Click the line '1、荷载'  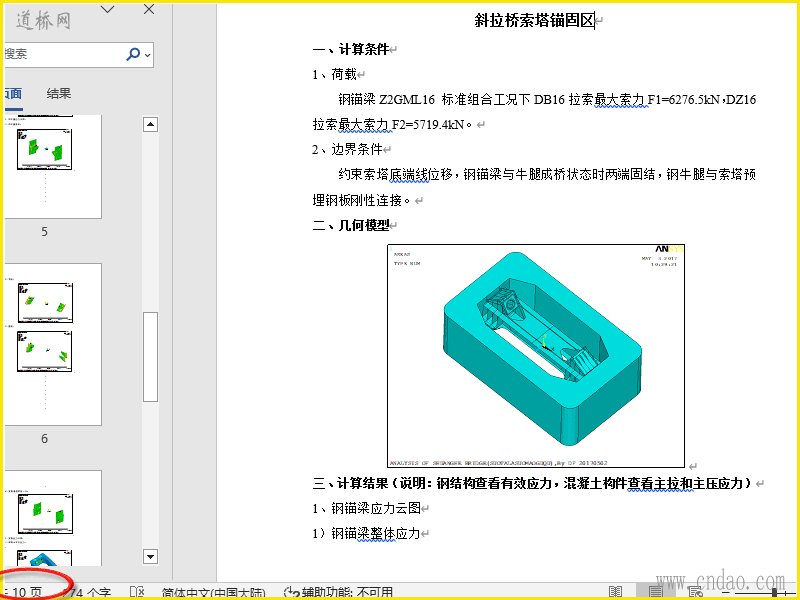(335, 74)
